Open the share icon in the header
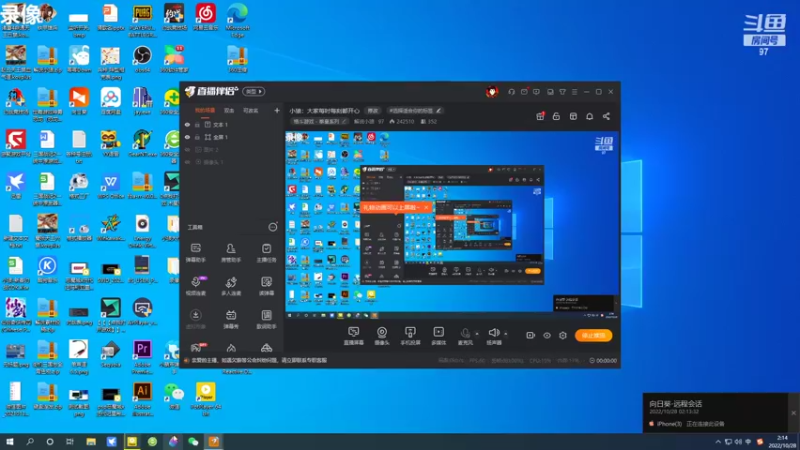The width and height of the screenshot is (800, 450). point(606,116)
